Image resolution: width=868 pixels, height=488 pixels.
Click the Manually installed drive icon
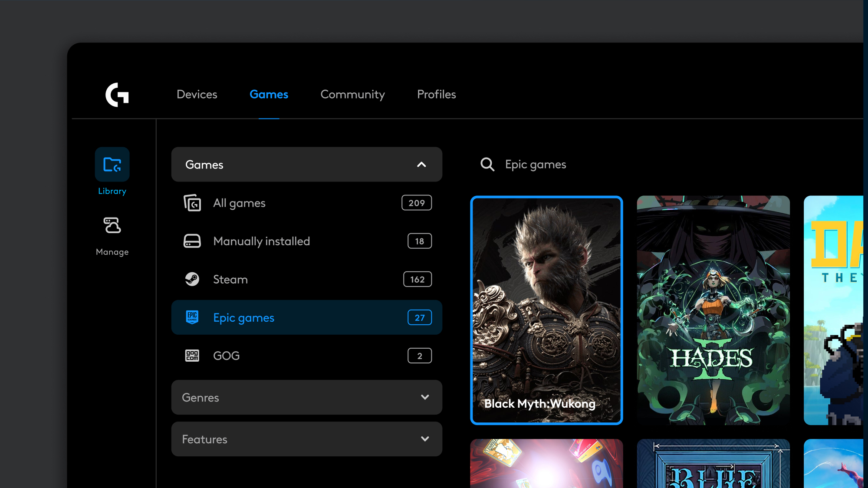(x=192, y=241)
